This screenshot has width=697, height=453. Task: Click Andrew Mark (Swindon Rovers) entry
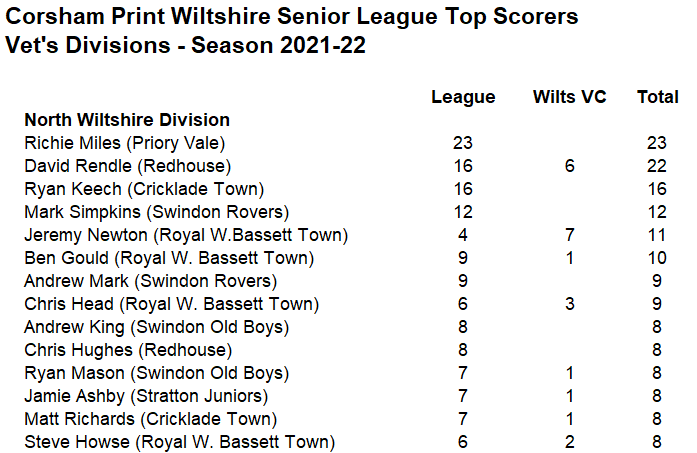(151, 281)
